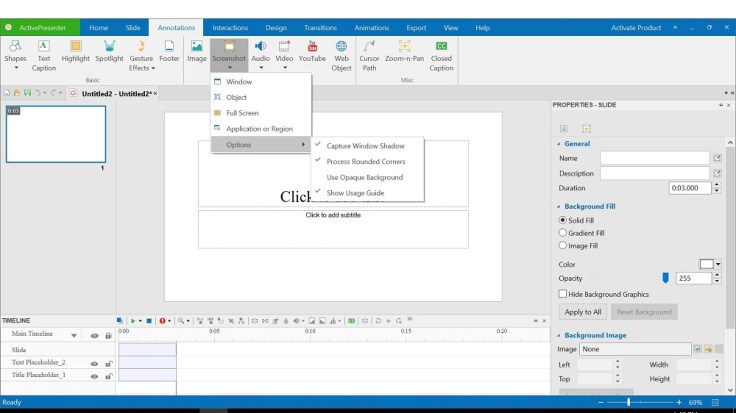Viewport: 736px width, 413px height.
Task: Toggle Process Rounded Corners option
Action: pos(367,161)
